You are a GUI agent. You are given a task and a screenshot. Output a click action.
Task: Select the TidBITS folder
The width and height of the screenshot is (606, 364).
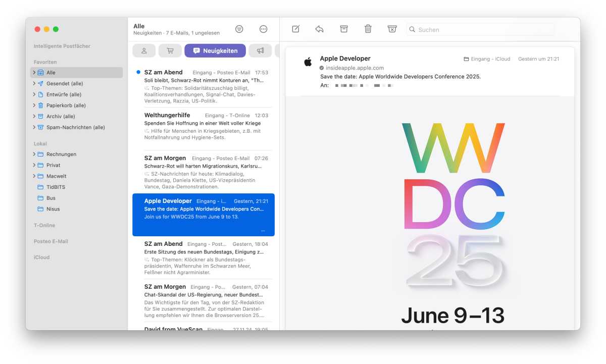click(x=76, y=187)
